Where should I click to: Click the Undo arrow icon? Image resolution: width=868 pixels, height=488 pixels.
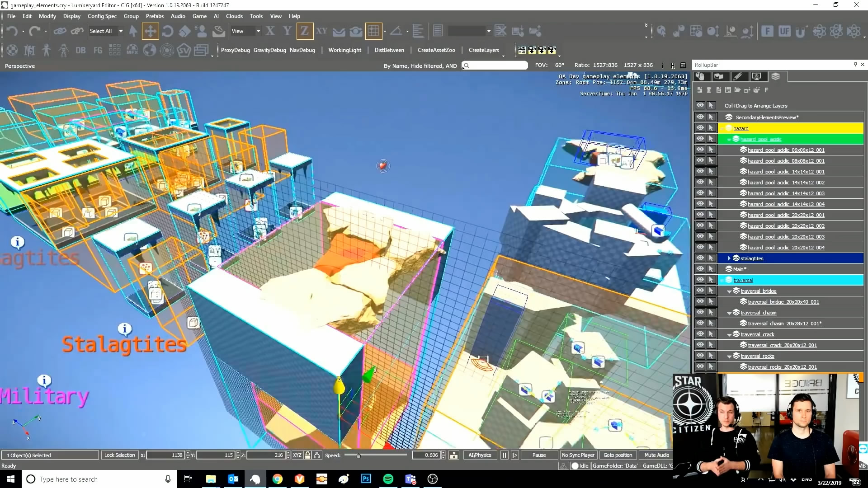[12, 31]
